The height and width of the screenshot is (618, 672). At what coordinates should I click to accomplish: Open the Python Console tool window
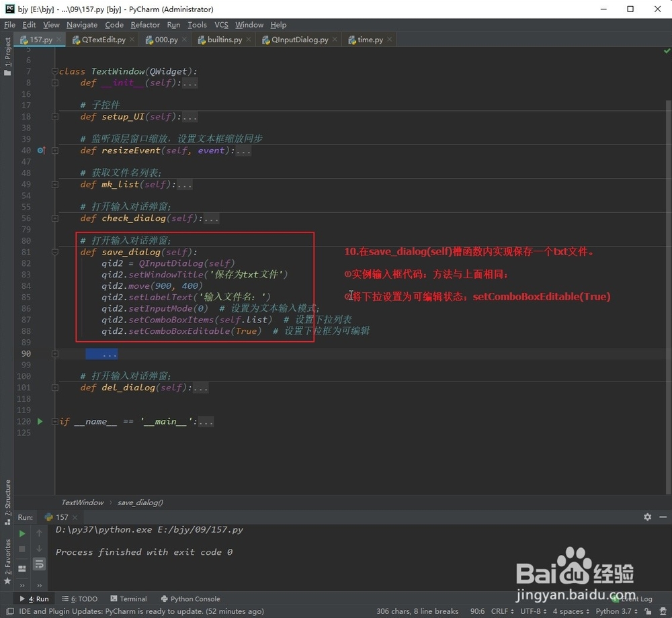(190, 599)
